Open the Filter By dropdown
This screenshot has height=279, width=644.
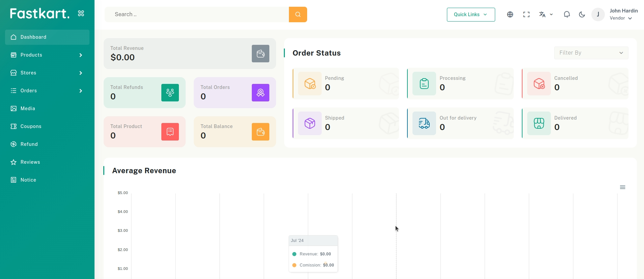click(x=591, y=53)
